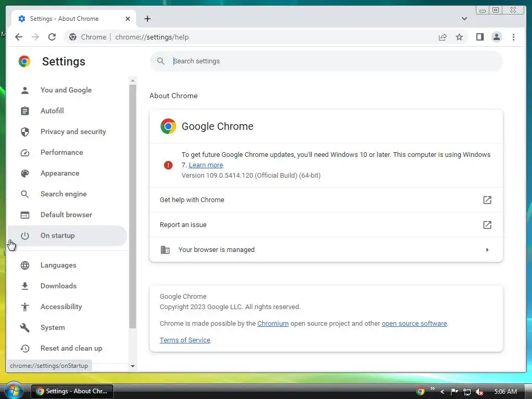Open Get help with Chrome
This screenshot has width=532, height=399.
(326, 200)
